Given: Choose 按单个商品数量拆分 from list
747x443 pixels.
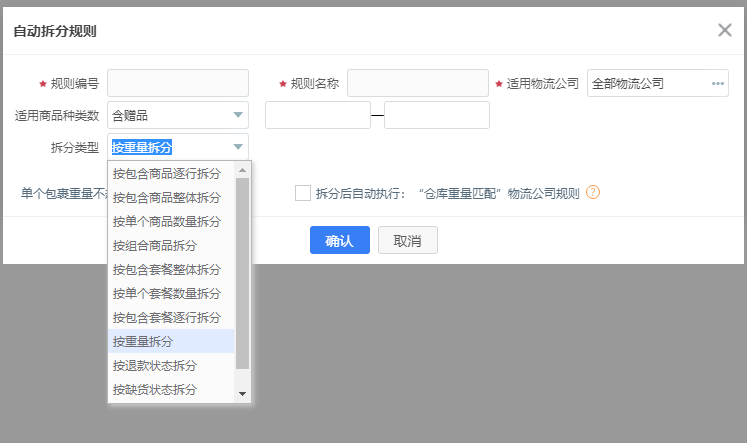Looking at the screenshot, I should pos(171,222).
